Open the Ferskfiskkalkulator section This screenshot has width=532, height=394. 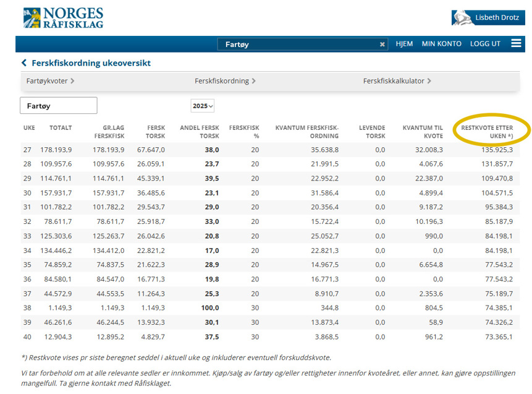click(x=397, y=81)
